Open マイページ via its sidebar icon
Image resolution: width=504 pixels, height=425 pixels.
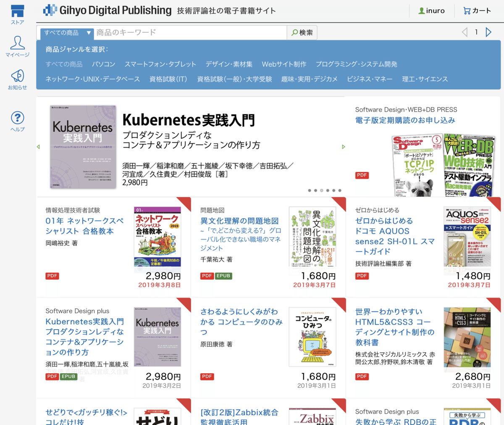point(17,43)
